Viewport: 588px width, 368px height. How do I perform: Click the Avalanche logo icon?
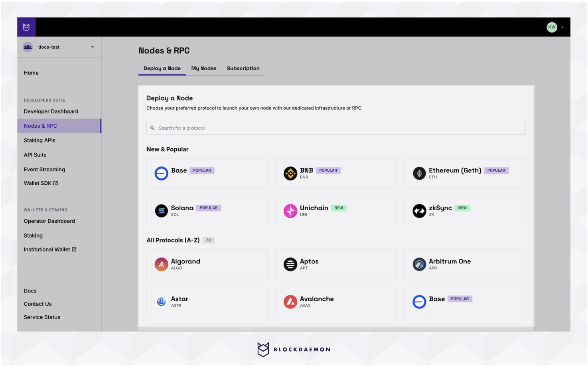click(290, 302)
